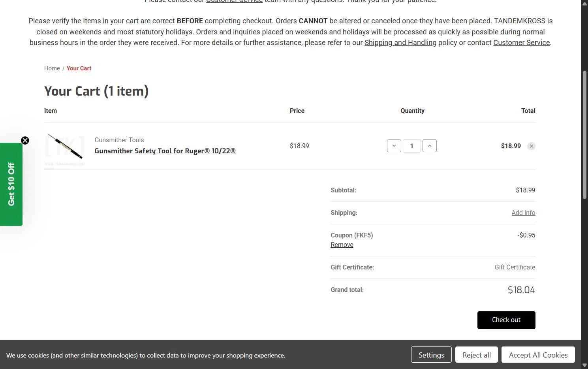Click the Your Cart (1 item) heading
Screen dimensions: 588x369
tap(96, 91)
